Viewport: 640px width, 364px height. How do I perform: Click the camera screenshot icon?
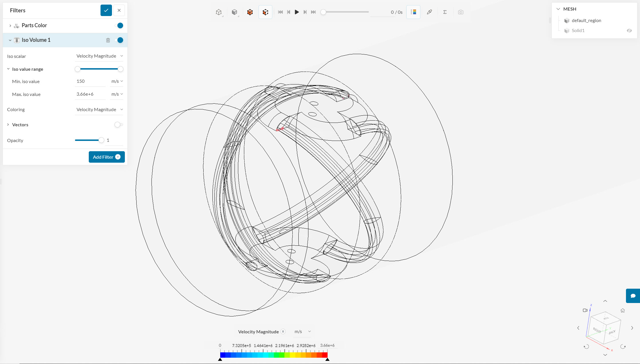(x=460, y=12)
